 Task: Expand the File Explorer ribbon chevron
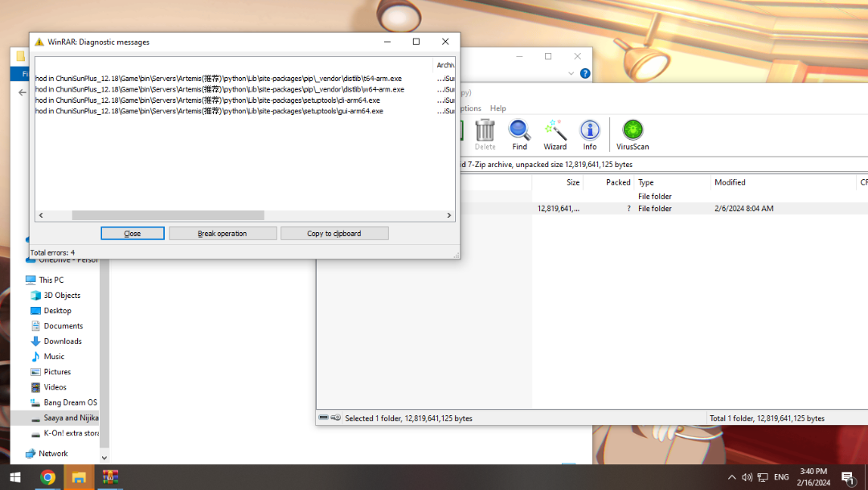[x=571, y=73]
